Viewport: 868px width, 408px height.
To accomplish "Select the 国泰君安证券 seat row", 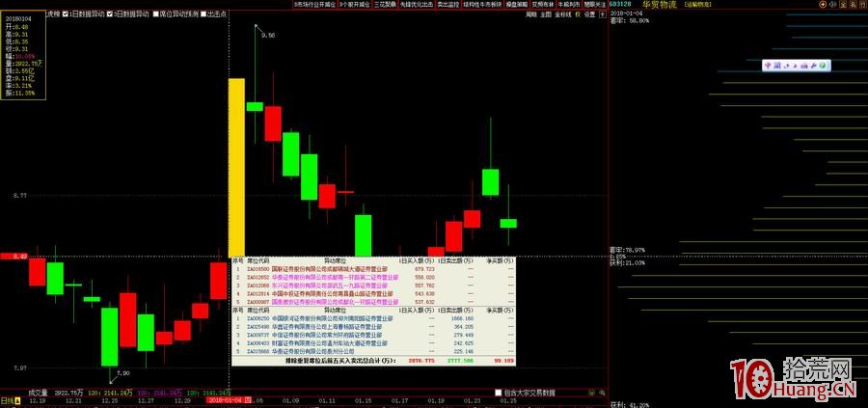I will coord(373,302).
